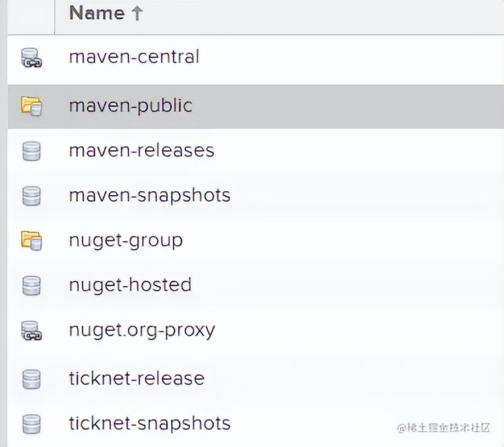Open the maven-releases repository
This screenshot has height=447, width=504.
pyautogui.click(x=141, y=150)
